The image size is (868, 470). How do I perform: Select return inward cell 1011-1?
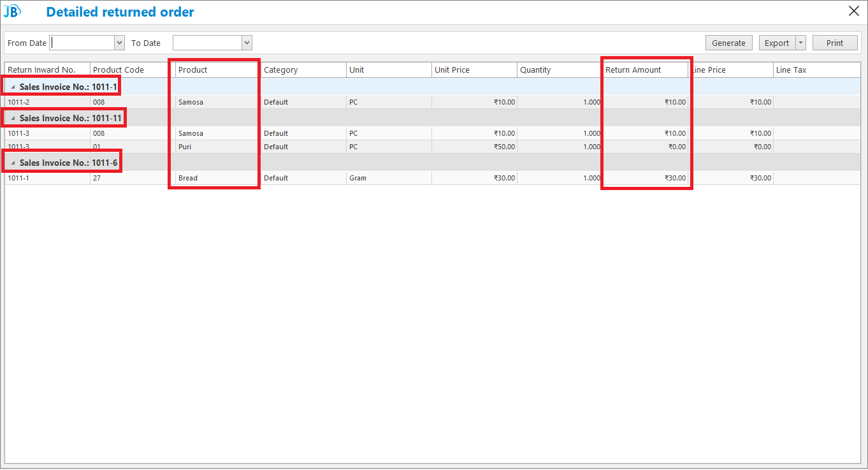coord(48,178)
